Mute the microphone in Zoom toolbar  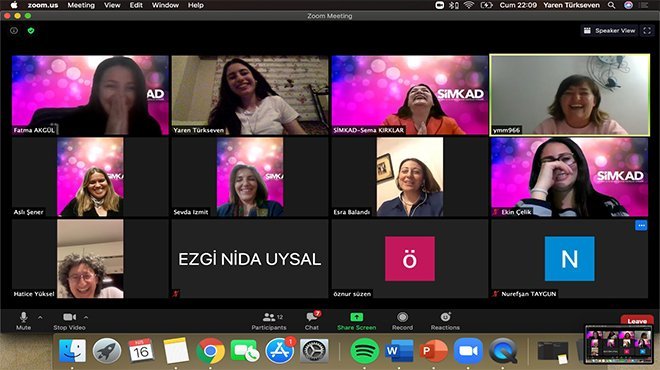[x=24, y=321]
